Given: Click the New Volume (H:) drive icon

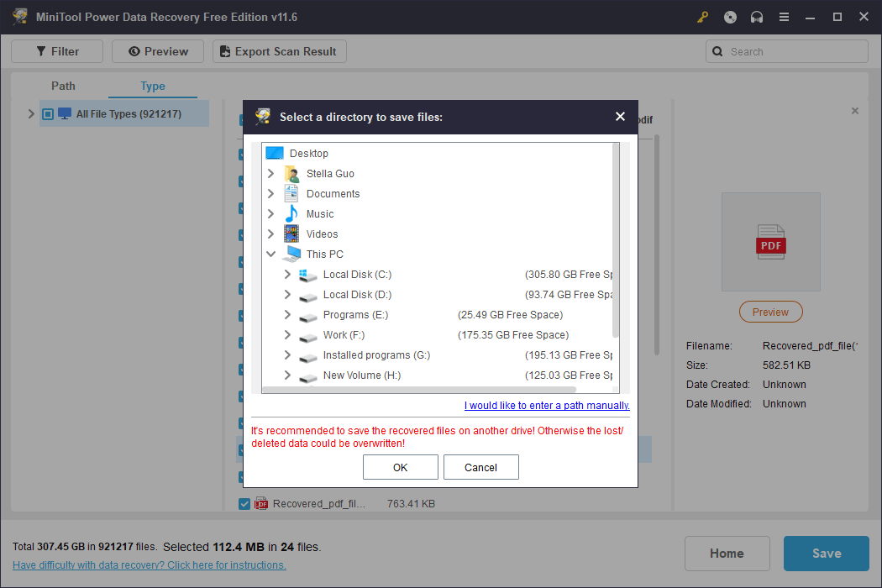Looking at the screenshot, I should [307, 377].
